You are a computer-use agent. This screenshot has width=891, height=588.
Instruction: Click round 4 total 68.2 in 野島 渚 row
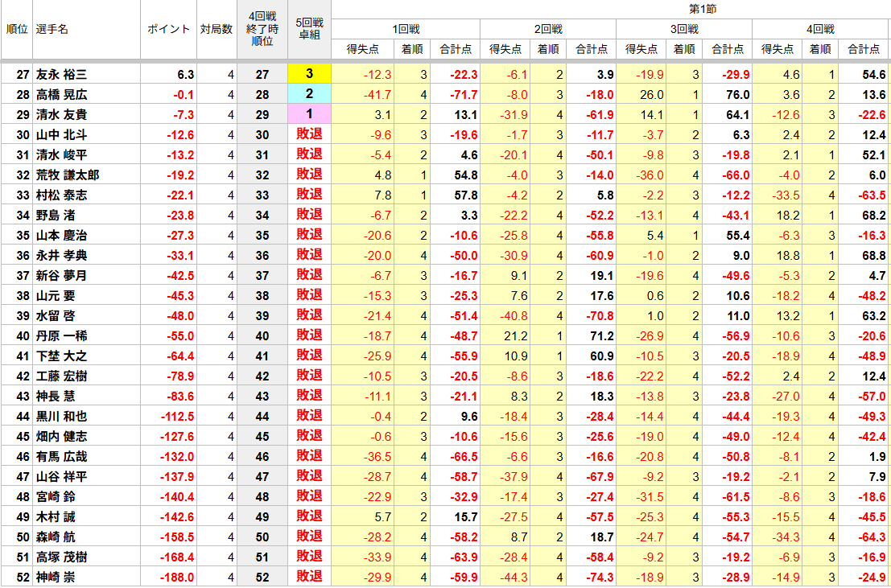875,216
